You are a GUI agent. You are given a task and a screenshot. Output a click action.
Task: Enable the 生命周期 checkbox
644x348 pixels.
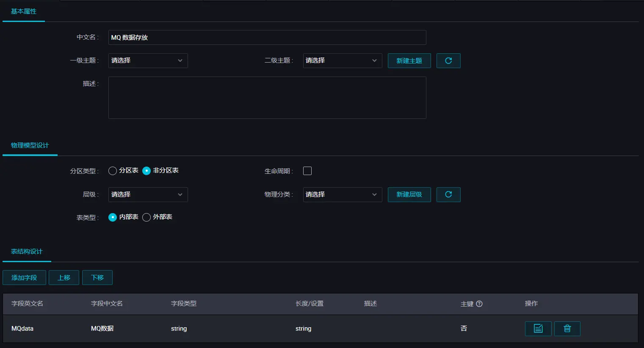point(307,170)
